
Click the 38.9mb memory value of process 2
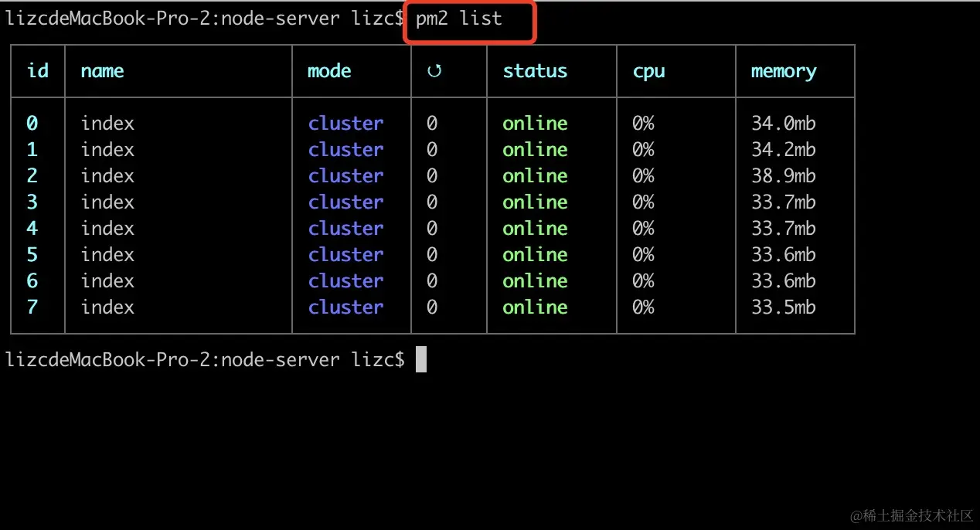click(x=783, y=175)
